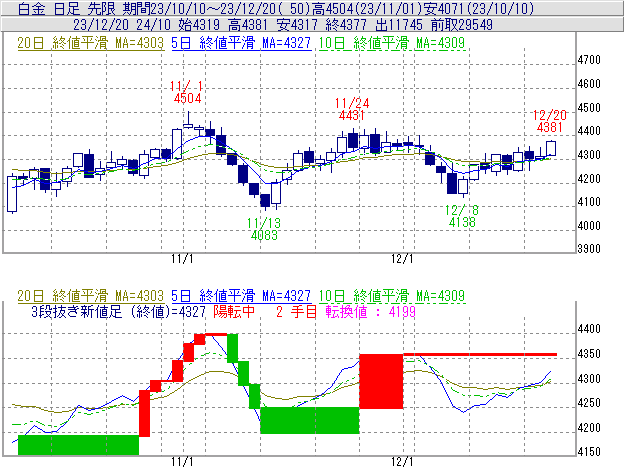The image size is (624, 475).
Task: Click the first tall white candlestick on 10/10
Action: point(12,194)
